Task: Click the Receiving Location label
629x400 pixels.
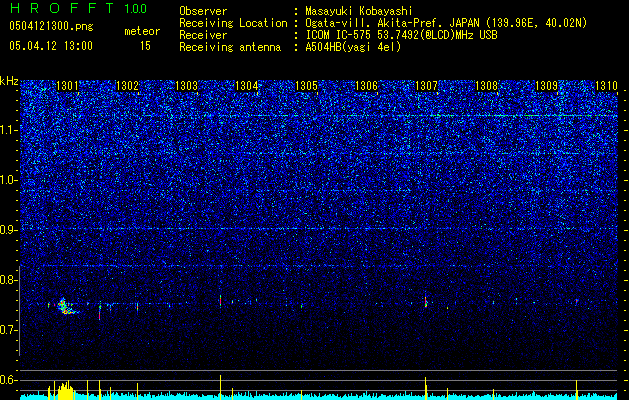Action: coord(233,23)
